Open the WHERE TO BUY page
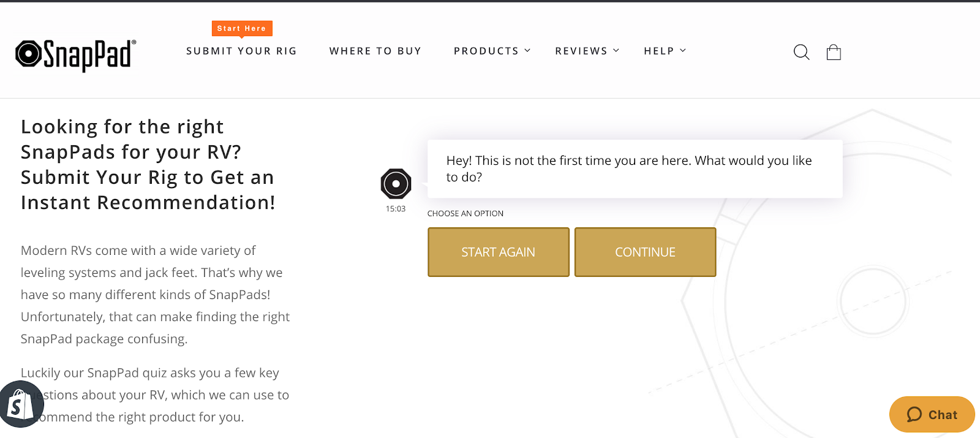The height and width of the screenshot is (438, 980). click(x=375, y=51)
